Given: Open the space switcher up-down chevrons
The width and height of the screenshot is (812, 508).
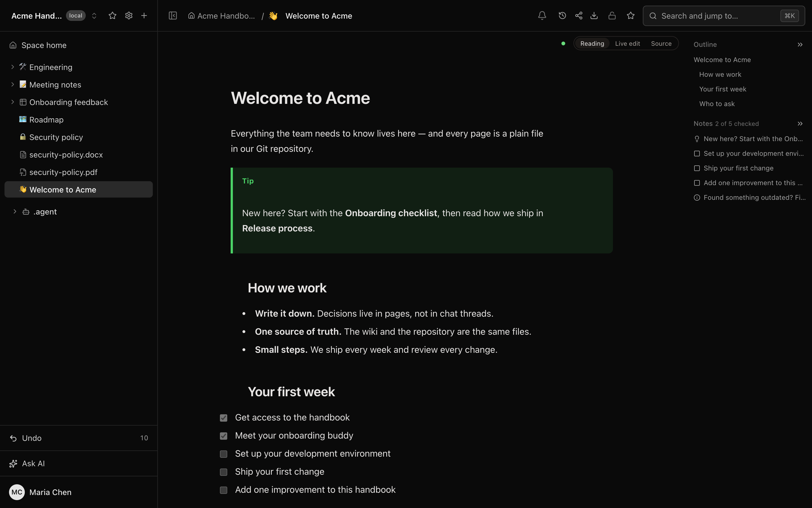Looking at the screenshot, I should pos(94,16).
